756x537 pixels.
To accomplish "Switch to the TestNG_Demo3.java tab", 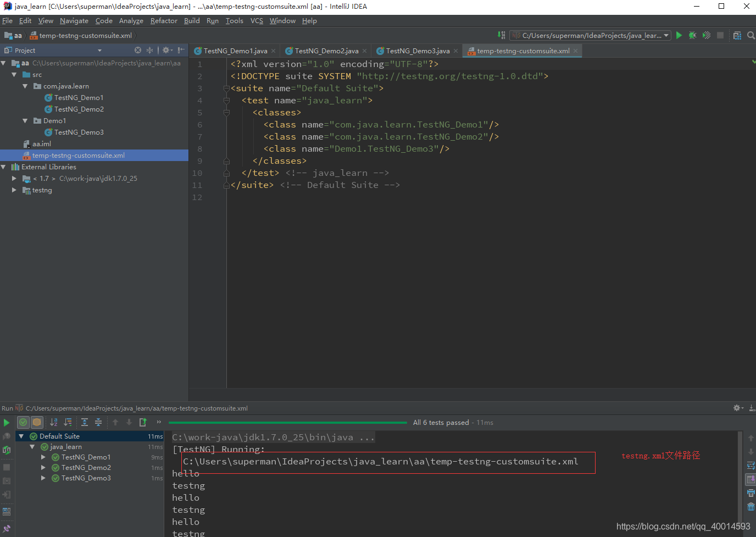I will click(418, 51).
